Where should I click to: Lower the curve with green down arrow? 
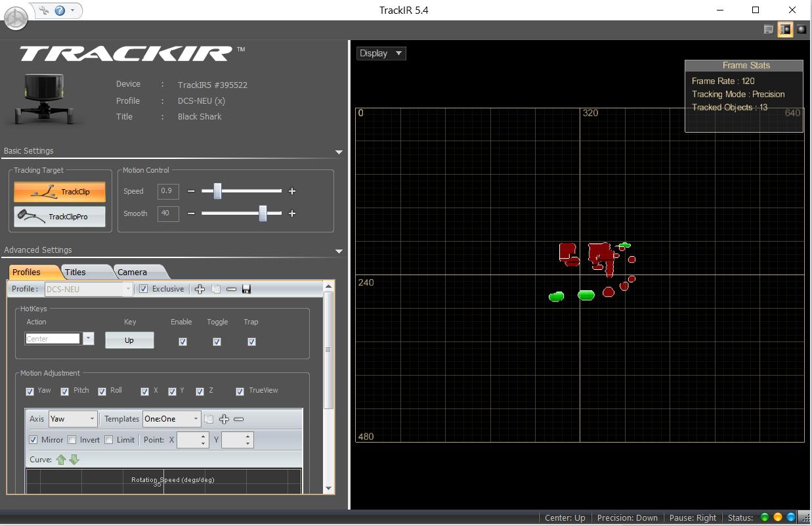point(74,460)
